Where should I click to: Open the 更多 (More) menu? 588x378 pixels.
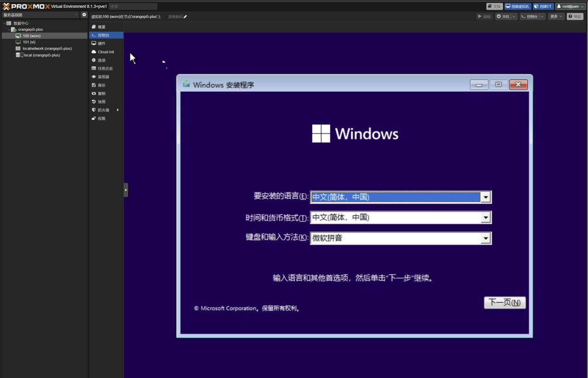coord(556,17)
